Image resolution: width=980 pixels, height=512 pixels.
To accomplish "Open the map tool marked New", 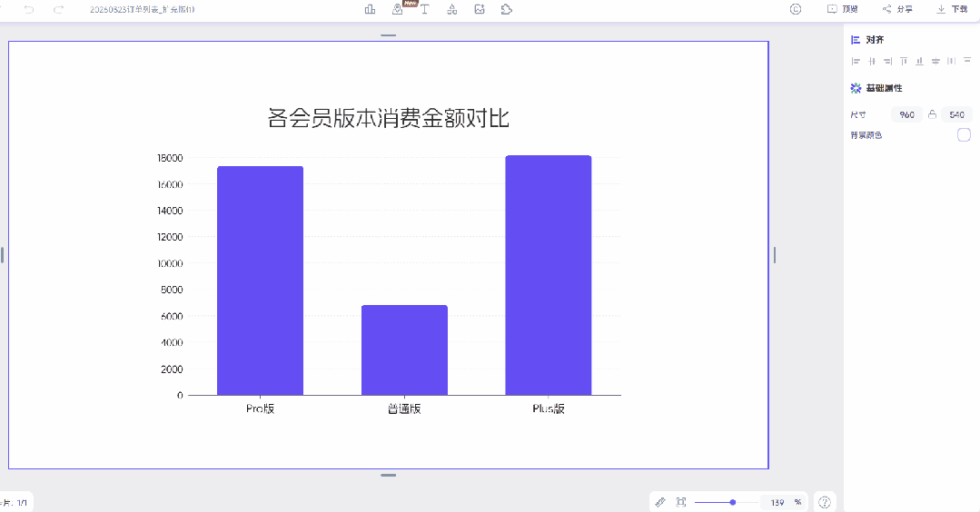I will 398,9.
